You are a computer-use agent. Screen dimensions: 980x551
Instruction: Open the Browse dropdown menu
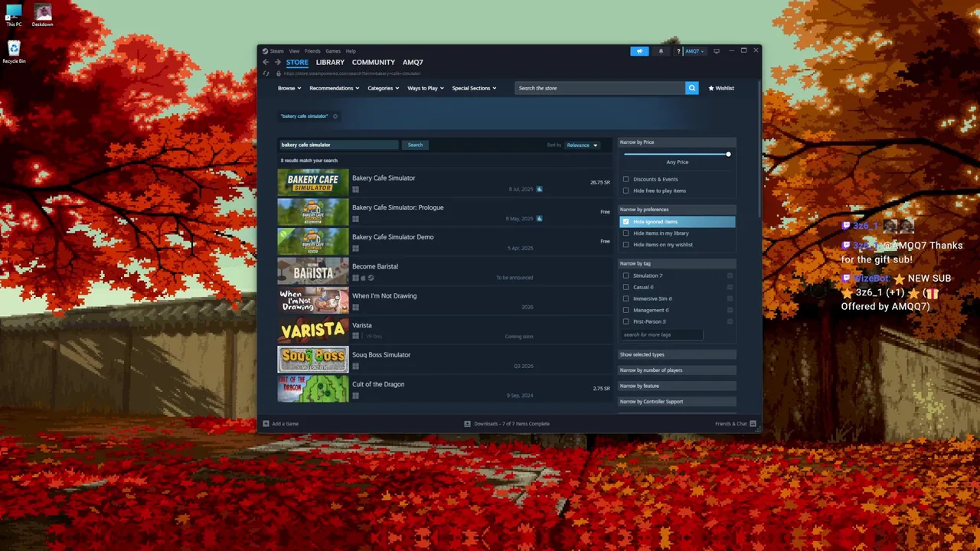[x=289, y=88]
